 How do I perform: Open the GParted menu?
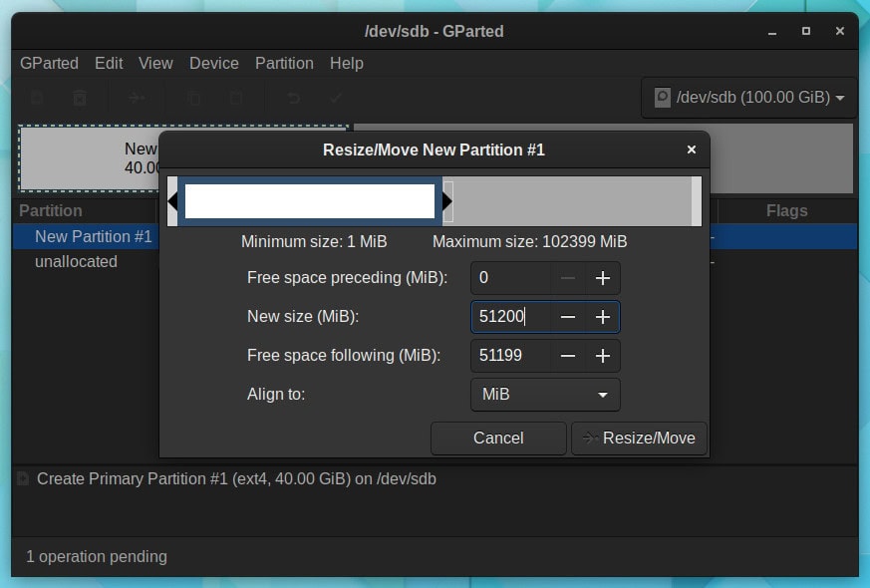49,63
